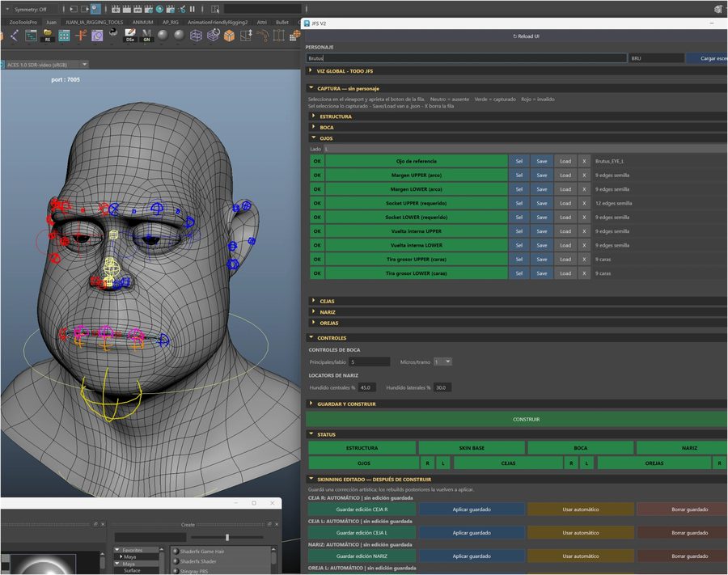Click the GN shelf icon
The height and width of the screenshot is (575, 728).
(146, 36)
